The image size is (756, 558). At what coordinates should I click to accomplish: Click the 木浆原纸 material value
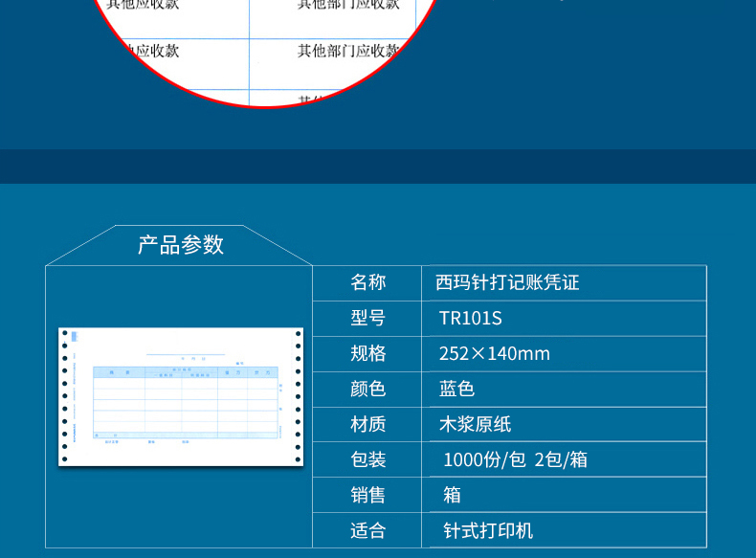(476, 424)
